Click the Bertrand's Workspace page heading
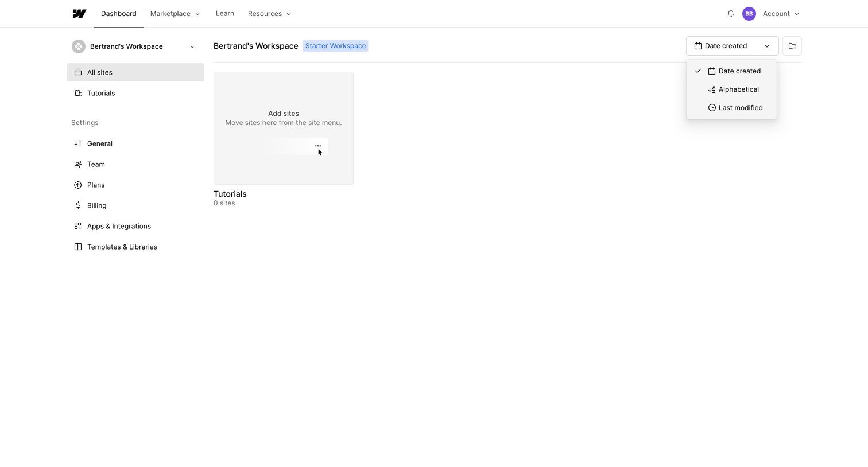 coord(256,46)
